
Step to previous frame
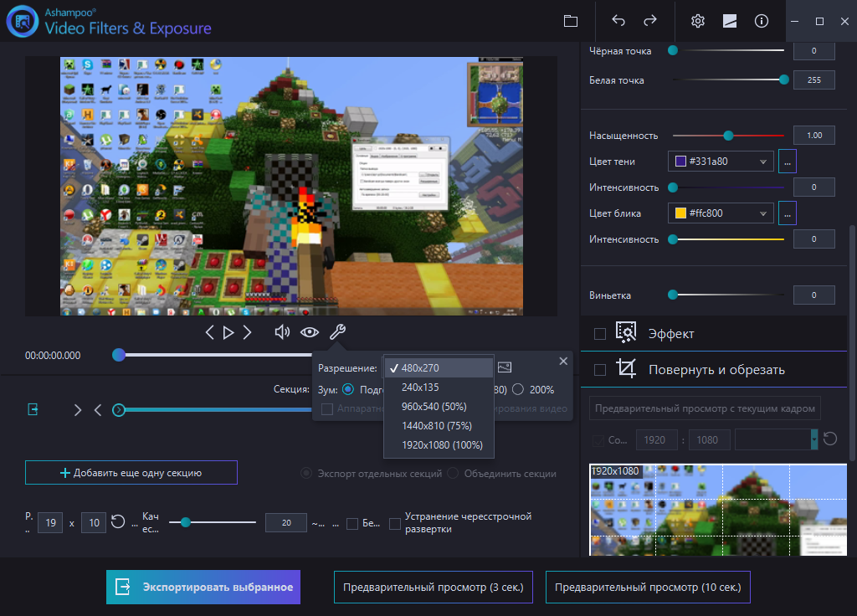coord(209,332)
